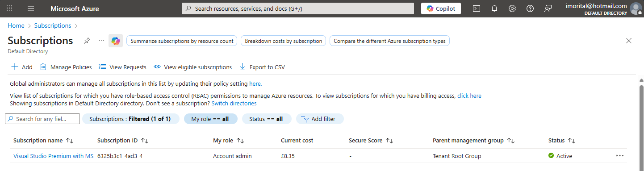
Task: Click View eligible subscriptions
Action: pos(192,67)
